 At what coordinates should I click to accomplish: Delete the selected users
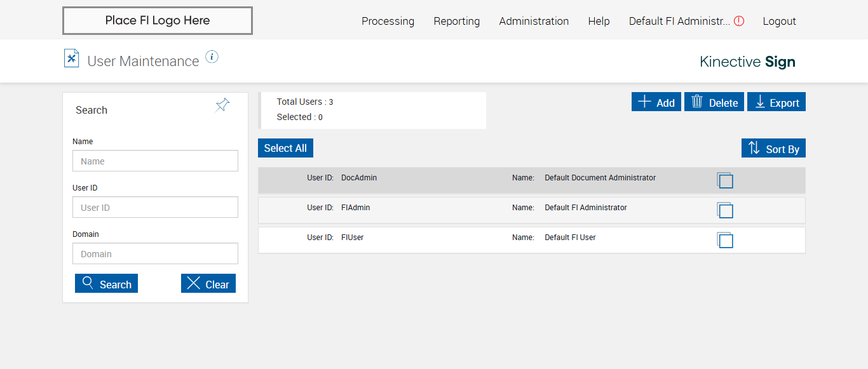714,102
